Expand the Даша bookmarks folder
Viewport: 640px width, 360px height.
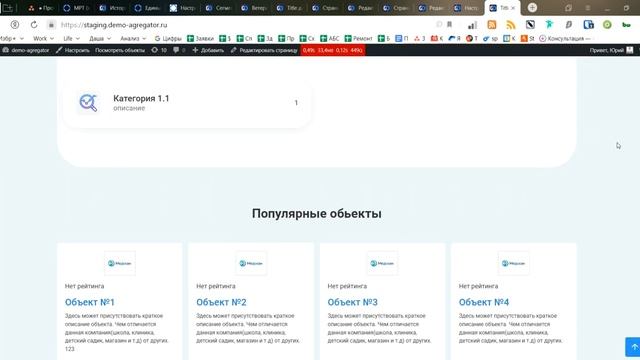(100, 38)
